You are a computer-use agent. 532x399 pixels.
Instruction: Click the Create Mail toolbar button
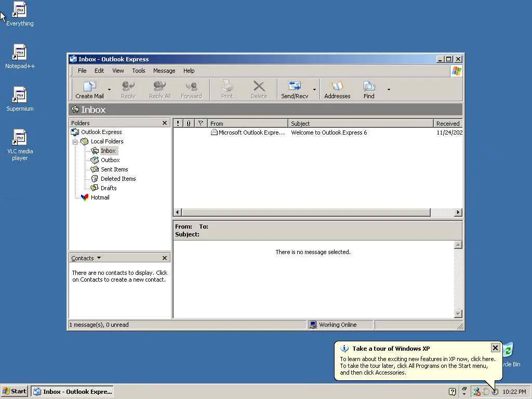(x=89, y=89)
